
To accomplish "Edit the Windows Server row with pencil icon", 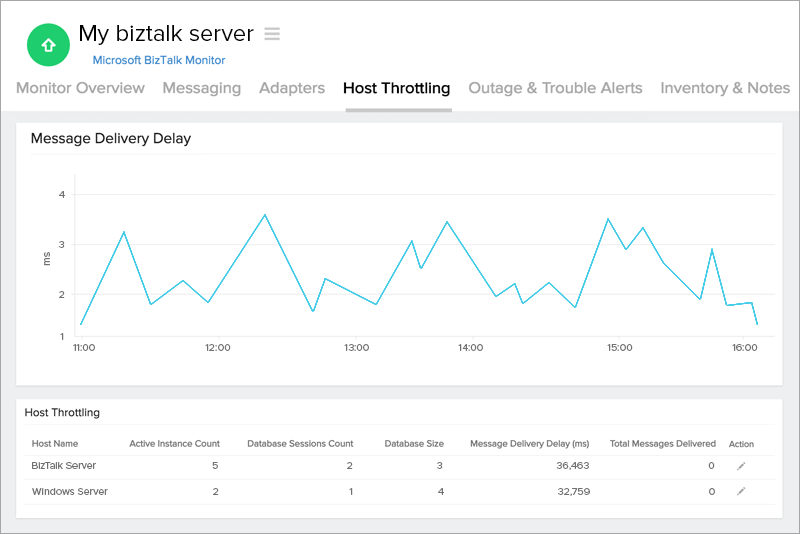I will 741,491.
